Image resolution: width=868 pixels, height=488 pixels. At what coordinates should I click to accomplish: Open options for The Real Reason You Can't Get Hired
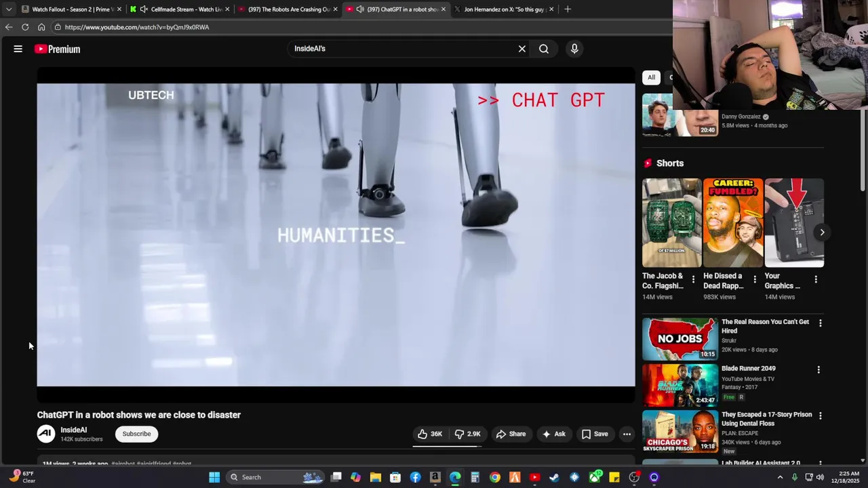[x=820, y=323]
